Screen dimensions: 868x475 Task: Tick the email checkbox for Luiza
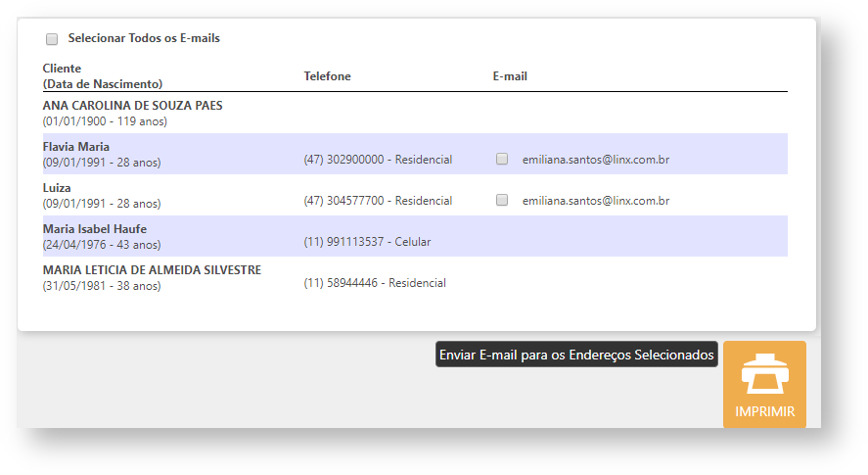pos(502,200)
